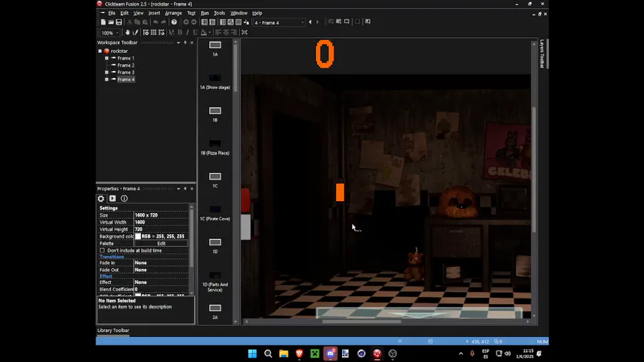Toggle Bold text formatting
The image size is (644, 362).
pos(180,32)
